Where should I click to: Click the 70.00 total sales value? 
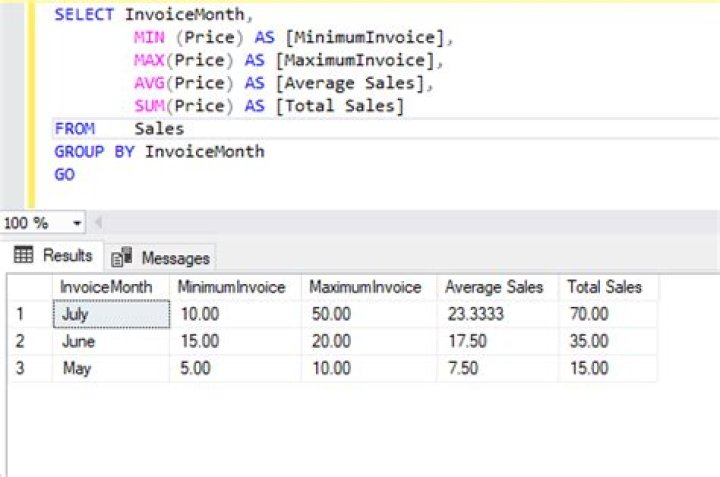coord(589,314)
